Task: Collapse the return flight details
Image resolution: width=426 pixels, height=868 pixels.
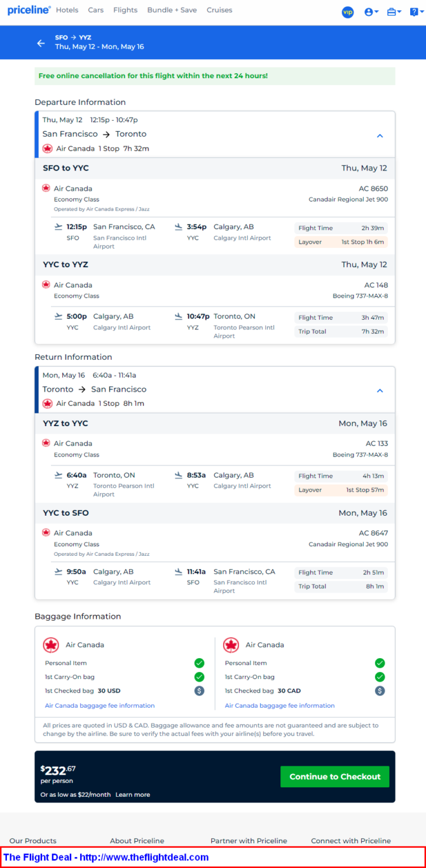Action: click(x=380, y=390)
